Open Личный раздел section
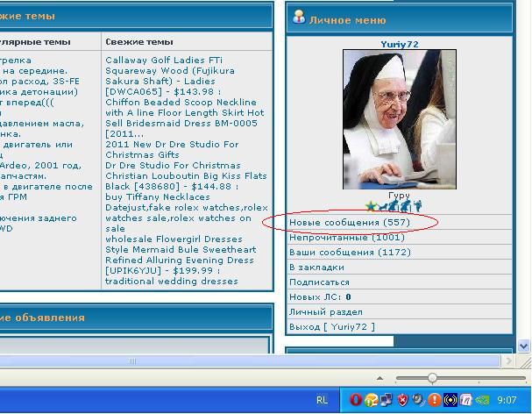Viewport: 532px width, 414px height. point(325,312)
